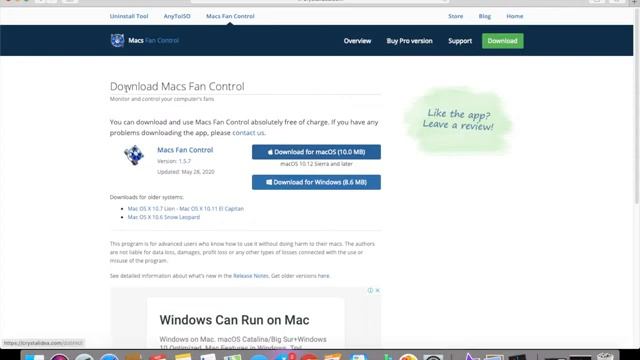Click Download for macOS (10.0 MB)

316,152
